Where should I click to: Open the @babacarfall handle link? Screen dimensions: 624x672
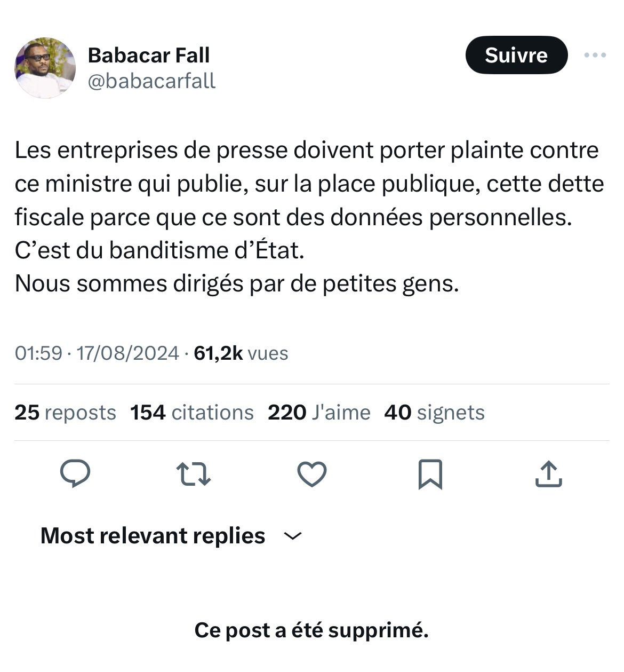pos(151,81)
